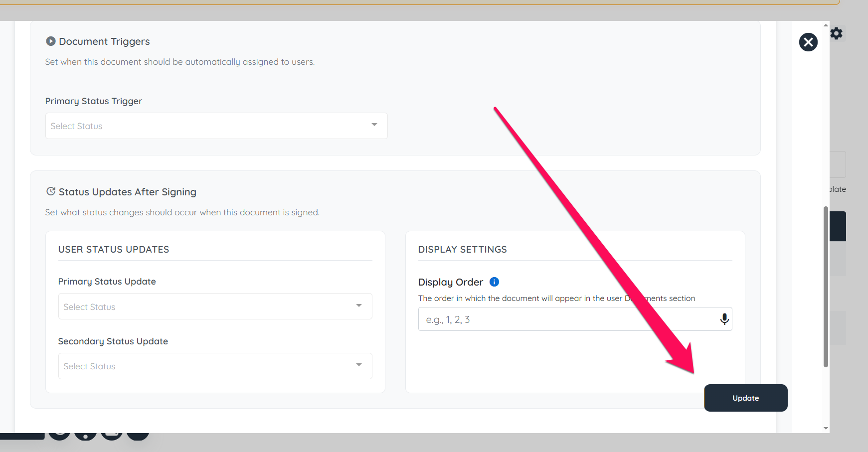Click the Display Order info icon
This screenshot has width=868, height=452.
[494, 282]
